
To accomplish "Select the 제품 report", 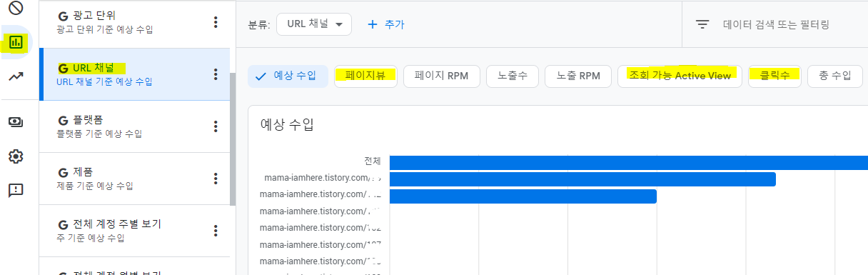I will [x=134, y=179].
